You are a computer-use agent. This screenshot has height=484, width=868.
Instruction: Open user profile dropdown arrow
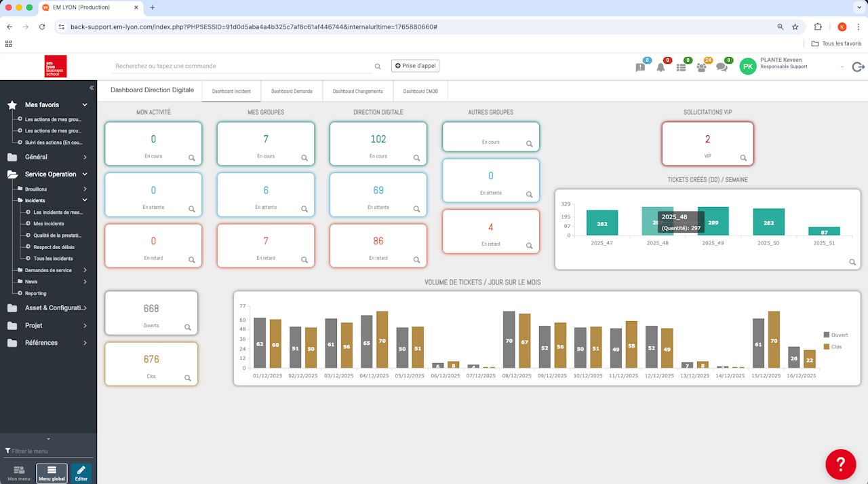pos(842,67)
